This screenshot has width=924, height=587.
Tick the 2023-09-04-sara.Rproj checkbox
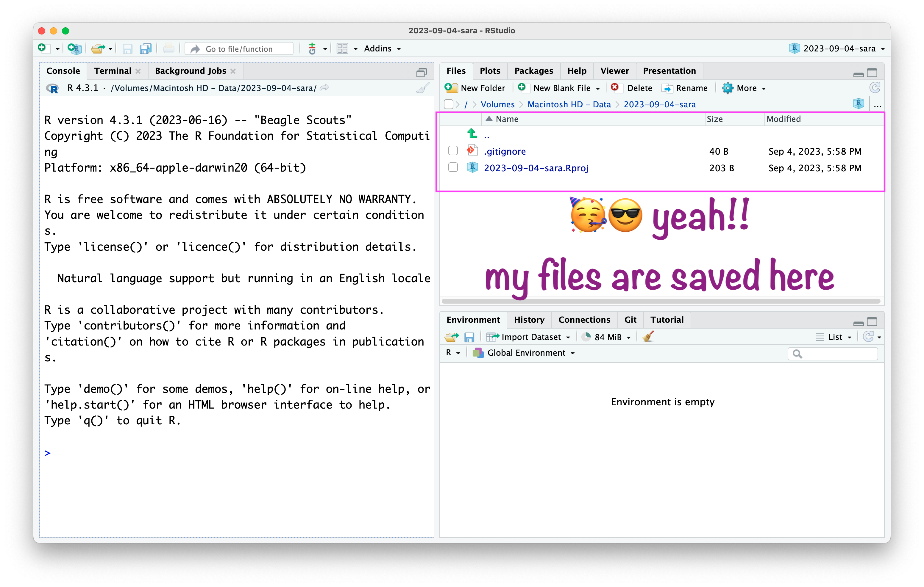click(453, 167)
